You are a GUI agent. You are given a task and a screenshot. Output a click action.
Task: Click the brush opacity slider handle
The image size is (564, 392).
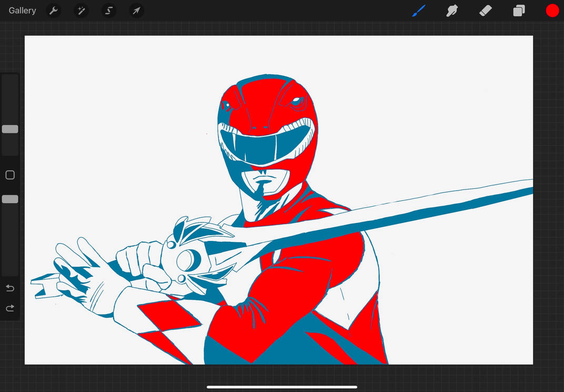[10, 199]
